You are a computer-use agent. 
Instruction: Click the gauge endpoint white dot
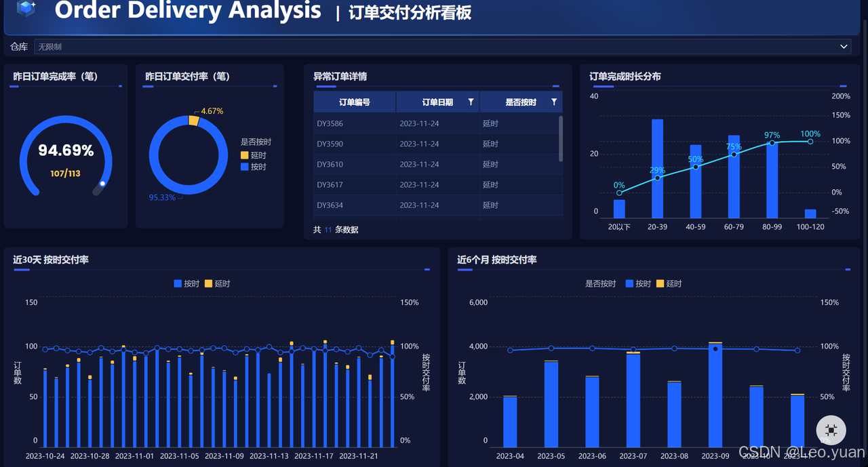pyautogui.click(x=102, y=184)
